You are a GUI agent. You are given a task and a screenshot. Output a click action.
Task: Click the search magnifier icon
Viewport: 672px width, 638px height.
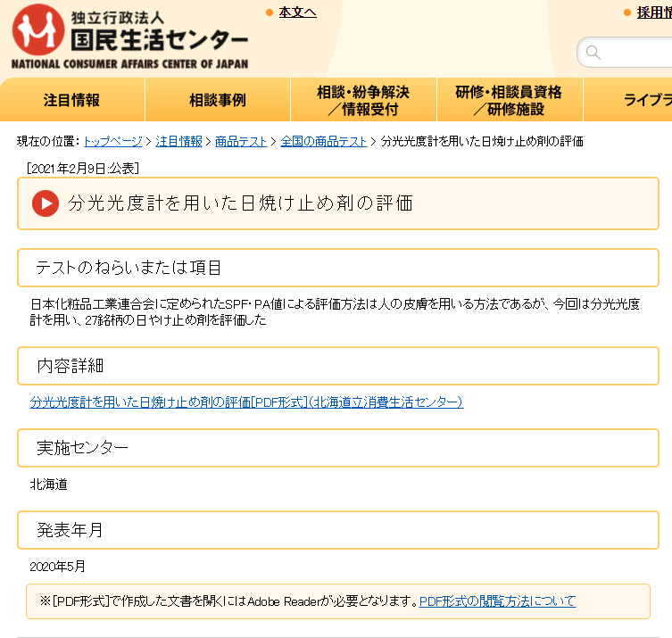pos(593,53)
